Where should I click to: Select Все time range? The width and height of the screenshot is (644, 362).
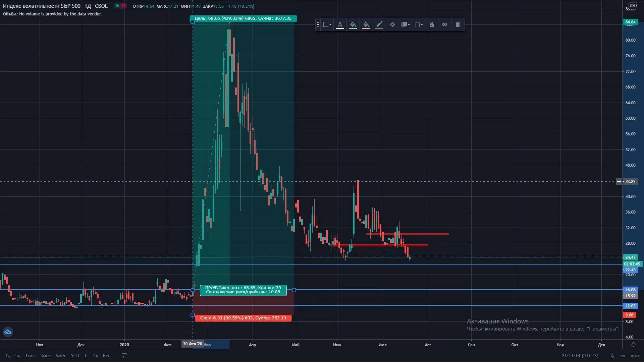click(107, 356)
